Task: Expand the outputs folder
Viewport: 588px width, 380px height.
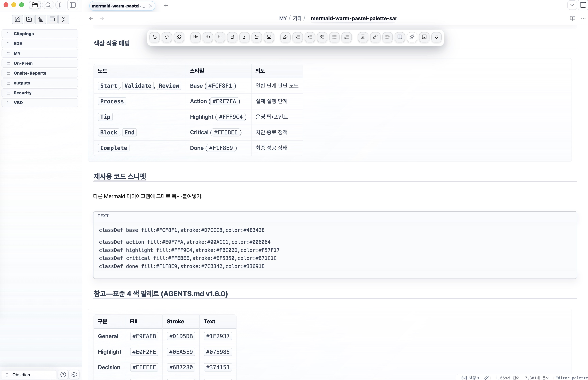Action: coord(40,83)
